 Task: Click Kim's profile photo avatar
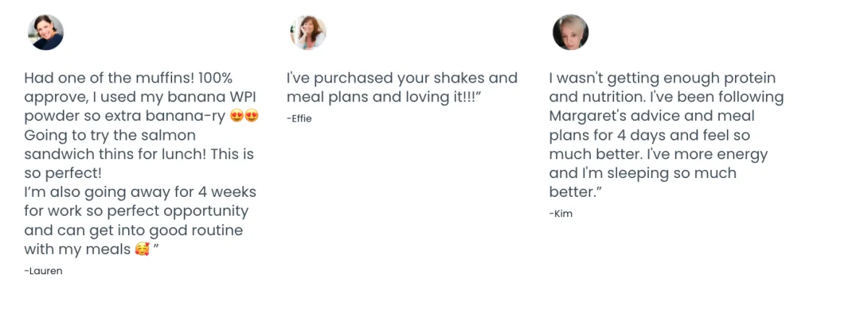pyautogui.click(x=571, y=33)
